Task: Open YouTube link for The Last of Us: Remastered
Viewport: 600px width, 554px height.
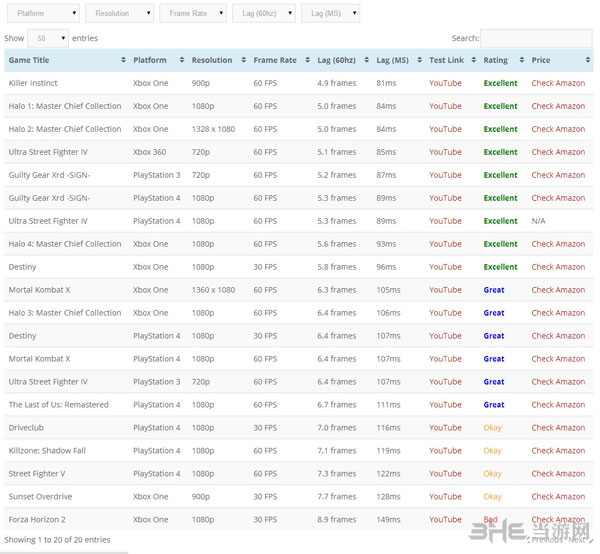Action: 445,404
